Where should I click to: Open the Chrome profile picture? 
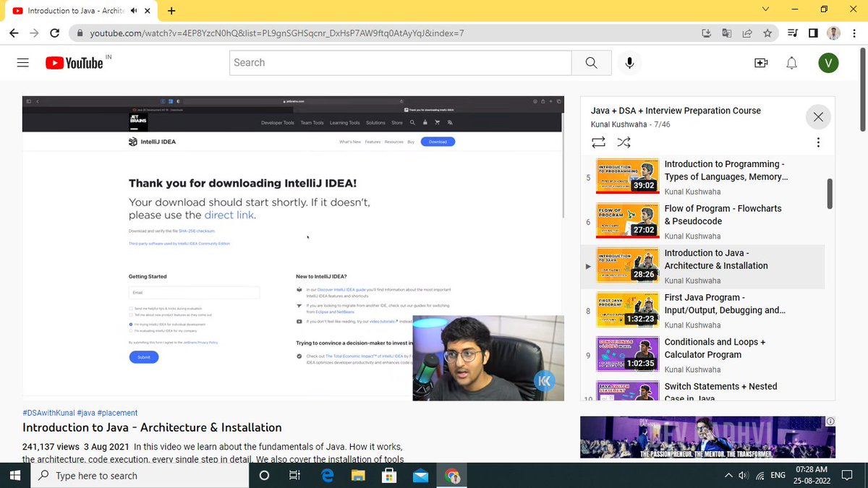(834, 33)
